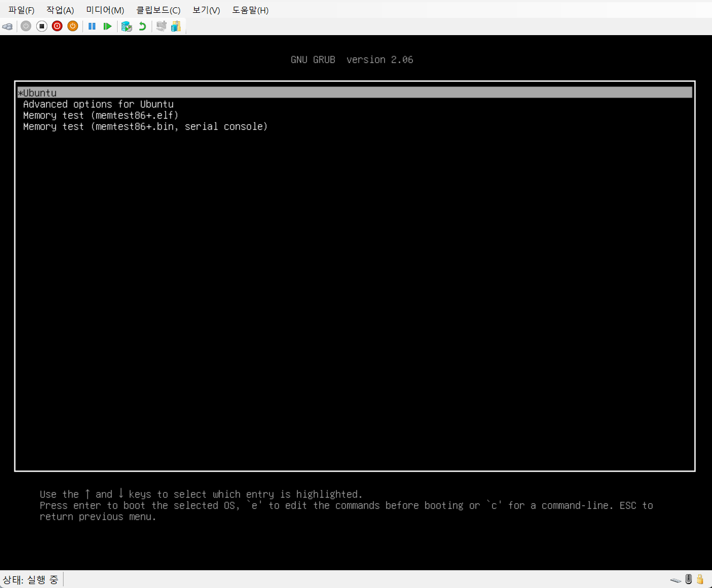This screenshot has width=712, height=588.
Task: Click the Share/zip server toolbar icon
Action: click(x=176, y=26)
